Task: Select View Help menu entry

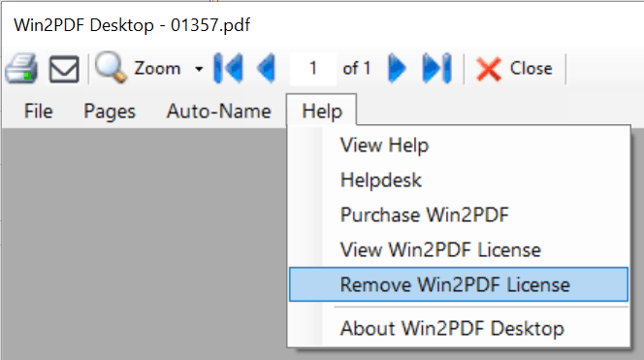Action: pos(459,146)
